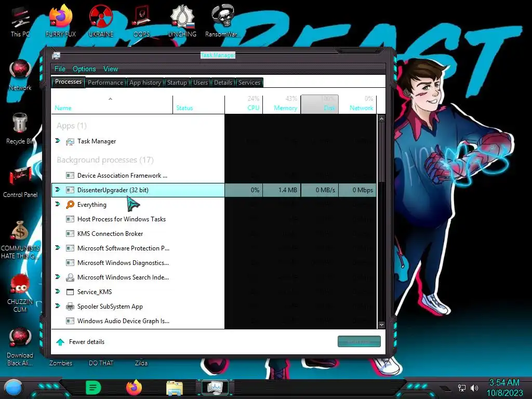Open the UKRAINE radiation desktop icon
This screenshot has height=399, width=532.
click(x=101, y=21)
